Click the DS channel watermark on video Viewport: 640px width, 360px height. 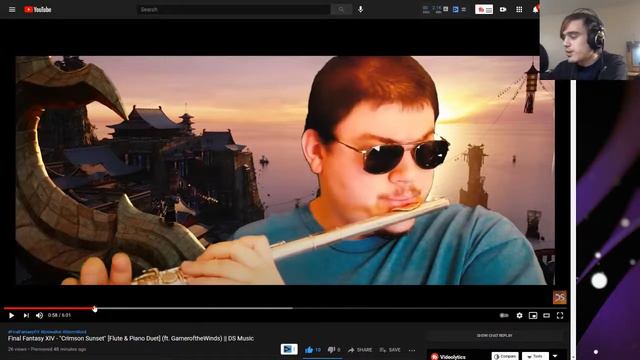click(x=560, y=298)
